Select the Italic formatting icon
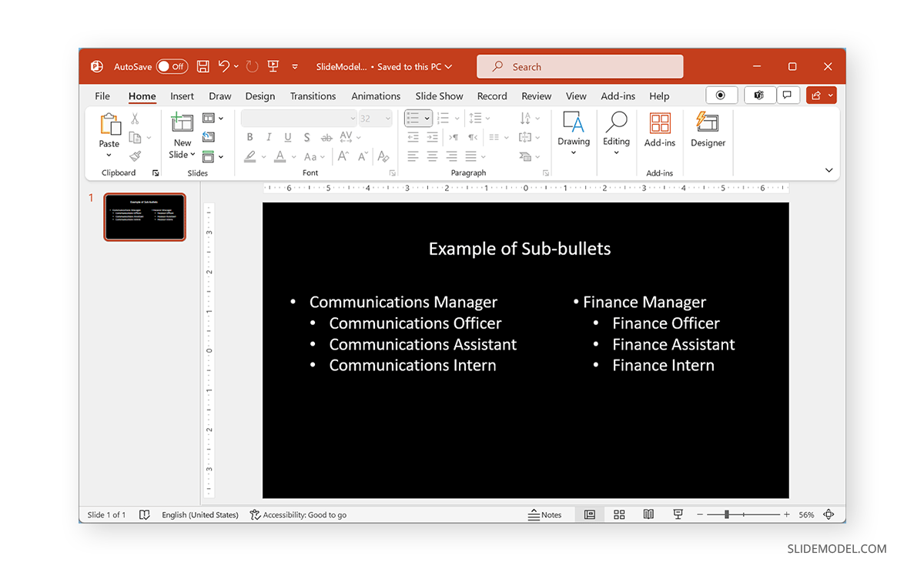Screen dimensions: 924x572 tap(267, 137)
